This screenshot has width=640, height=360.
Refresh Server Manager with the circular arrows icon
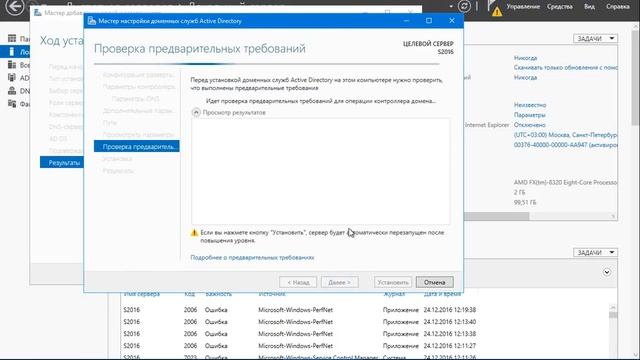464,6
